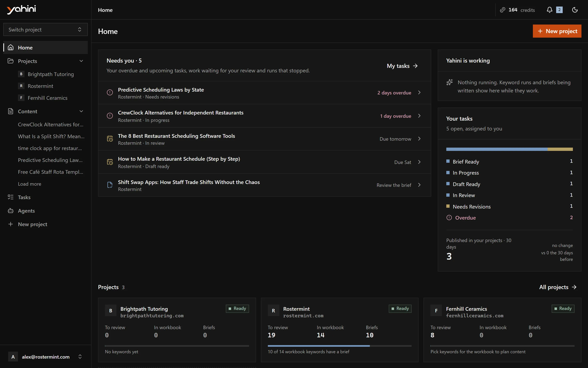The width and height of the screenshot is (588, 368).
Task: Click the orange New project button
Action: (x=557, y=31)
